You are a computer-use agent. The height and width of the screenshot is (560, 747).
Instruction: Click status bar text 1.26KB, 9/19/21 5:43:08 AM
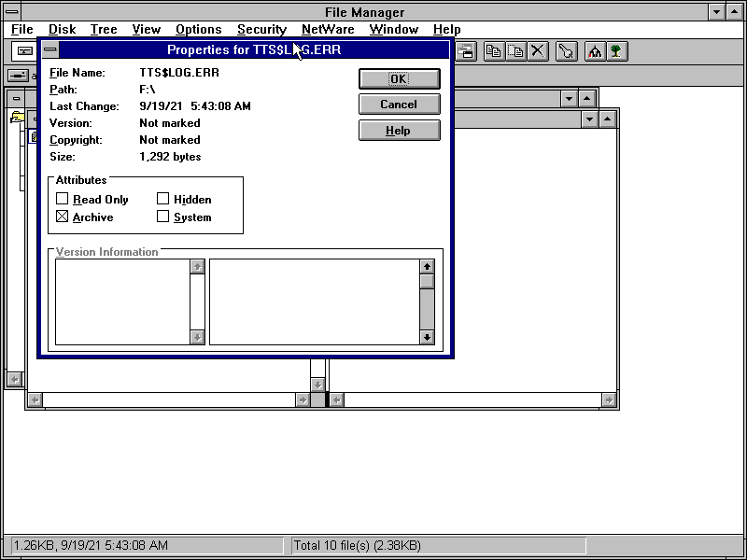[91, 545]
